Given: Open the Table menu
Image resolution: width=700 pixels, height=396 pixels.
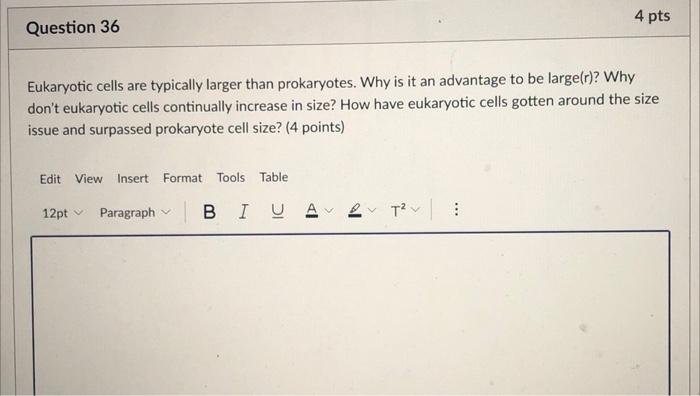Looking at the screenshot, I should pos(274,177).
